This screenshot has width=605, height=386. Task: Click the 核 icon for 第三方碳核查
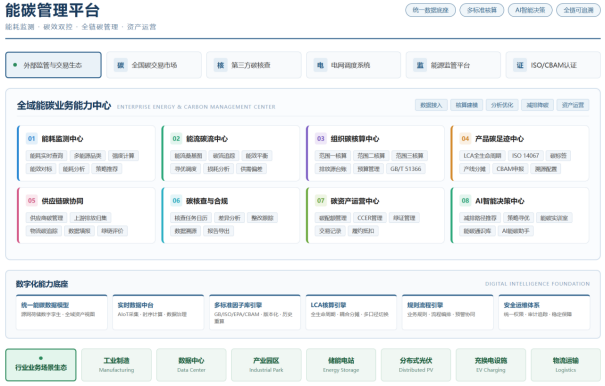point(221,65)
